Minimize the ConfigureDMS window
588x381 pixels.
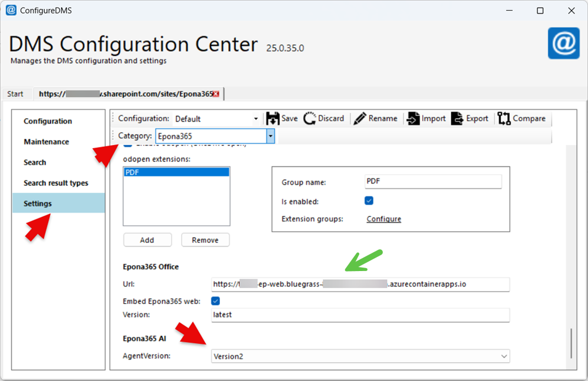click(509, 11)
